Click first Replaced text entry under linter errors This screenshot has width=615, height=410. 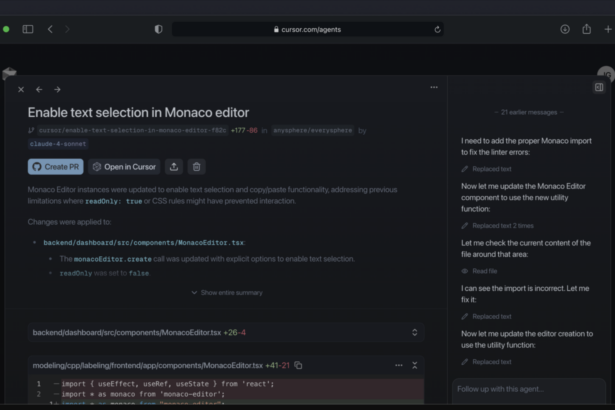click(492, 169)
